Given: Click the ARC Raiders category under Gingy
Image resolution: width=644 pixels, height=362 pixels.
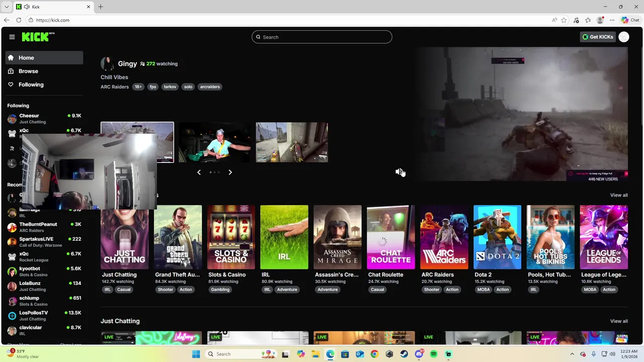Looking at the screenshot, I should point(115,86).
